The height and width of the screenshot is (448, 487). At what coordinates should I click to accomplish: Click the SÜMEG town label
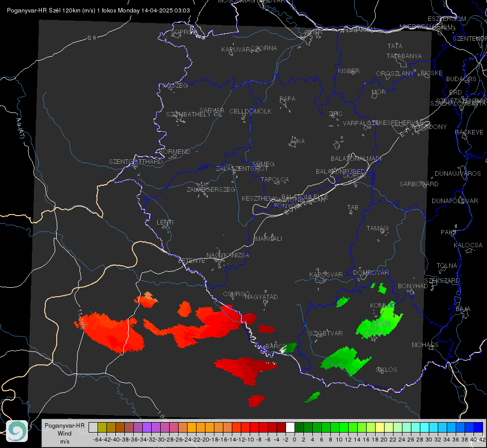click(263, 164)
